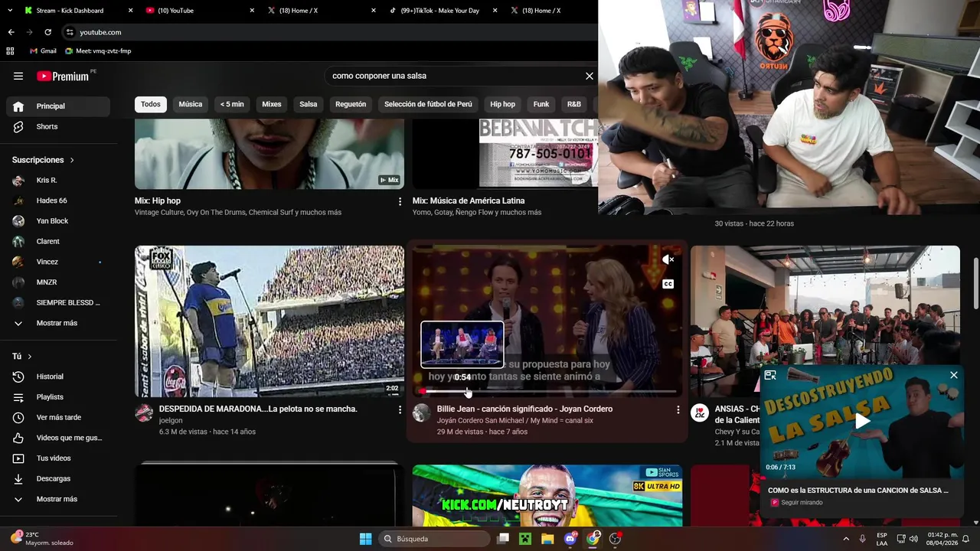Select the Funk filter chip
Screen dimensions: 980x551
(x=541, y=104)
